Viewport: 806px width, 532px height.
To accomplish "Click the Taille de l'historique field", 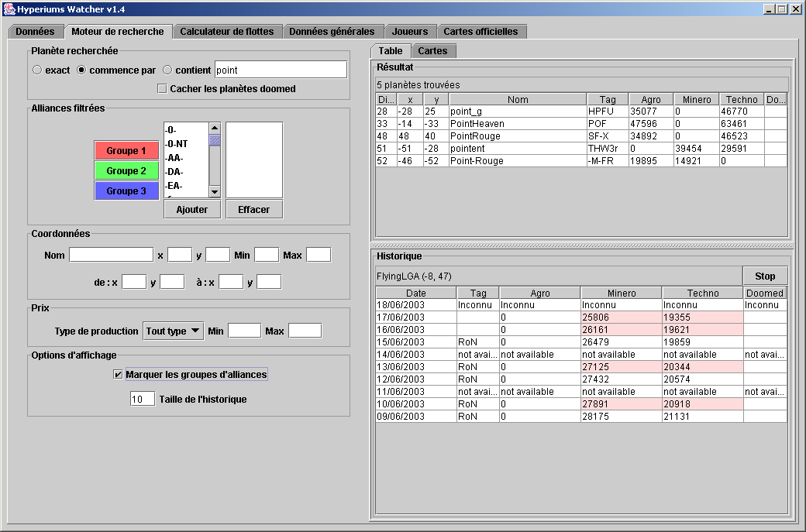I will tap(143, 399).
